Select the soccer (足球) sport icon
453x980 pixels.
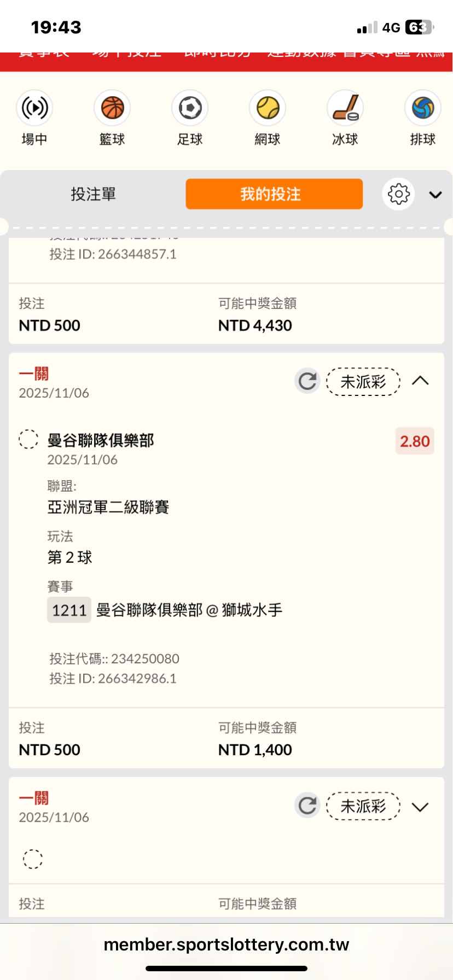point(190,108)
